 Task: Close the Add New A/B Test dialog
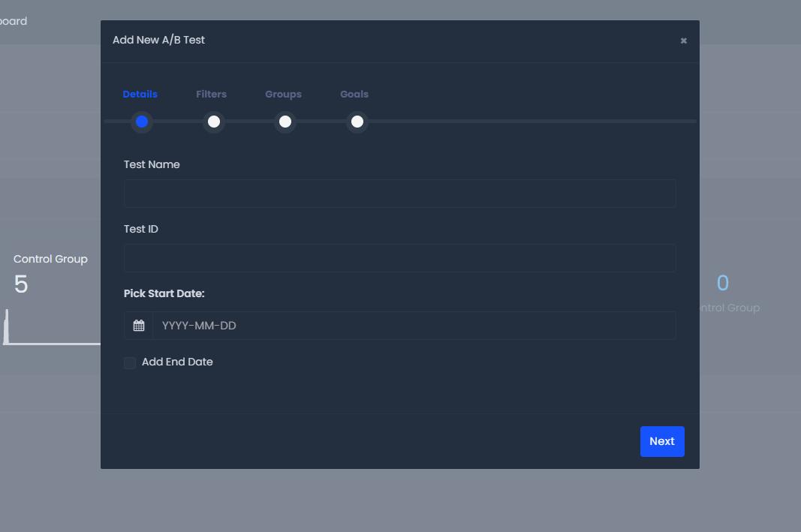click(x=683, y=41)
